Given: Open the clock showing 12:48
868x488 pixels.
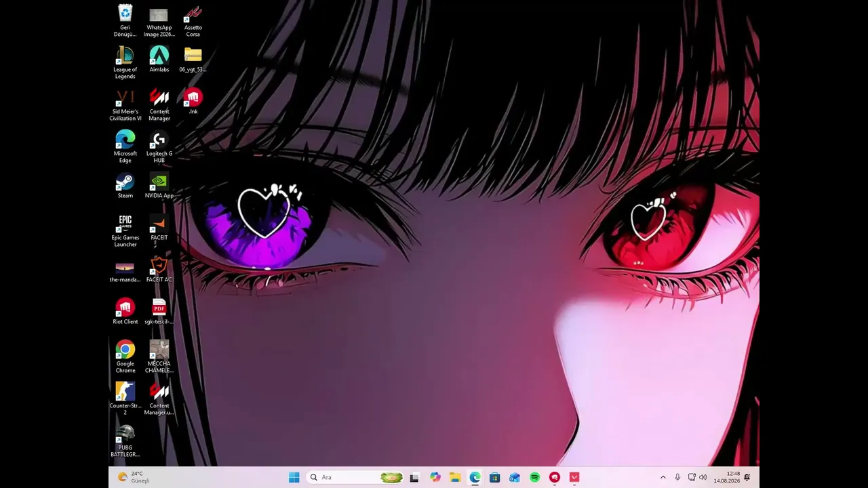Looking at the screenshot, I should coord(726,477).
